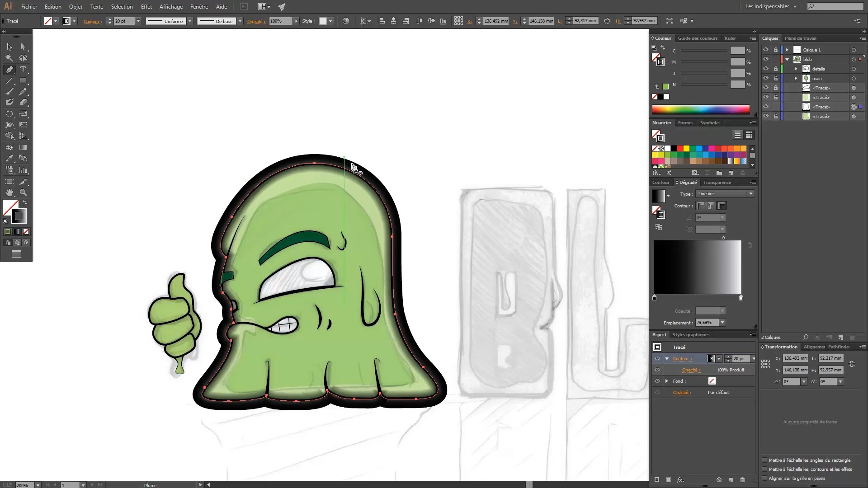868x488 pixels.
Task: Check 'Mettre à l'échelle les angles du rectangle'
Action: click(765, 460)
